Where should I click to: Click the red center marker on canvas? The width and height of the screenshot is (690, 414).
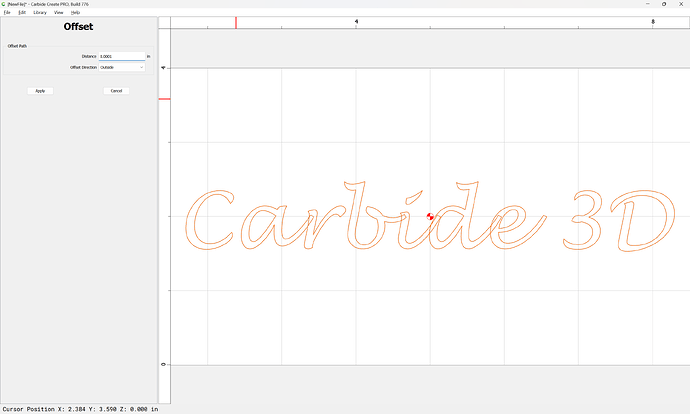(430, 216)
